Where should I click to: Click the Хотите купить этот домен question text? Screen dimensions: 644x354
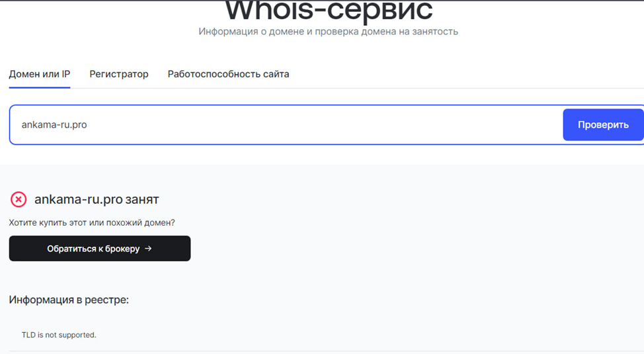(92, 223)
